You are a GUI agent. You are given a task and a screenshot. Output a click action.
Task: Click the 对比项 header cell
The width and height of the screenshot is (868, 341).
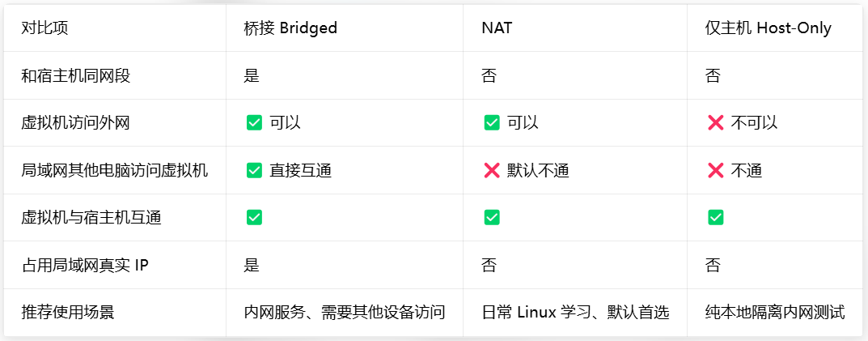tap(44, 28)
